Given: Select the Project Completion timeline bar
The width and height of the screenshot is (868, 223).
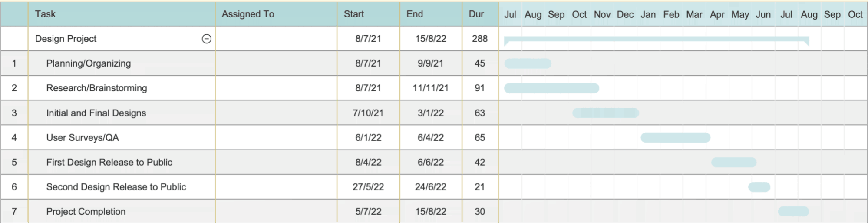Looking at the screenshot, I should click(793, 212).
